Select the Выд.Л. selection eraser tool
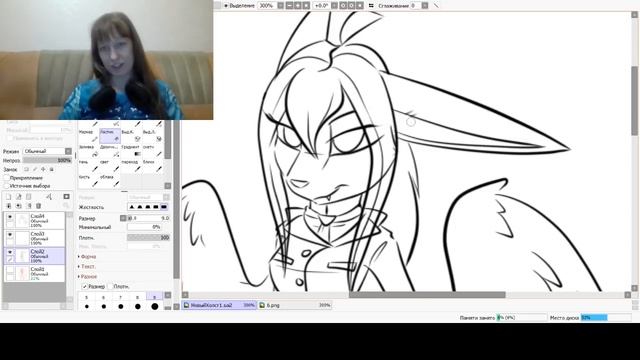This screenshot has height=360, width=640. click(x=152, y=136)
